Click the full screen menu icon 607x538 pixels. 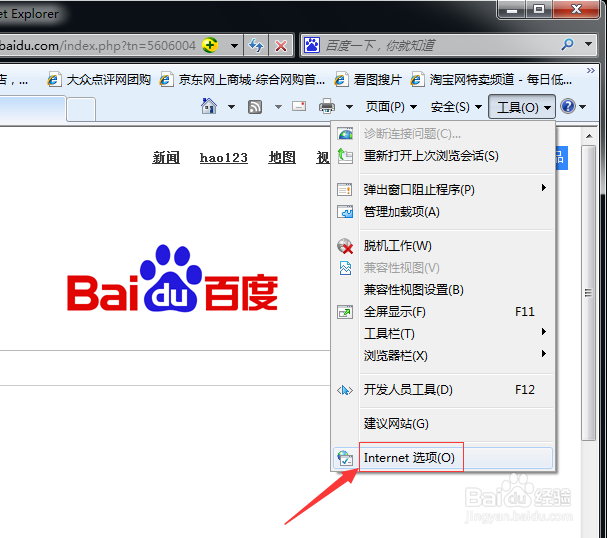pyautogui.click(x=345, y=312)
